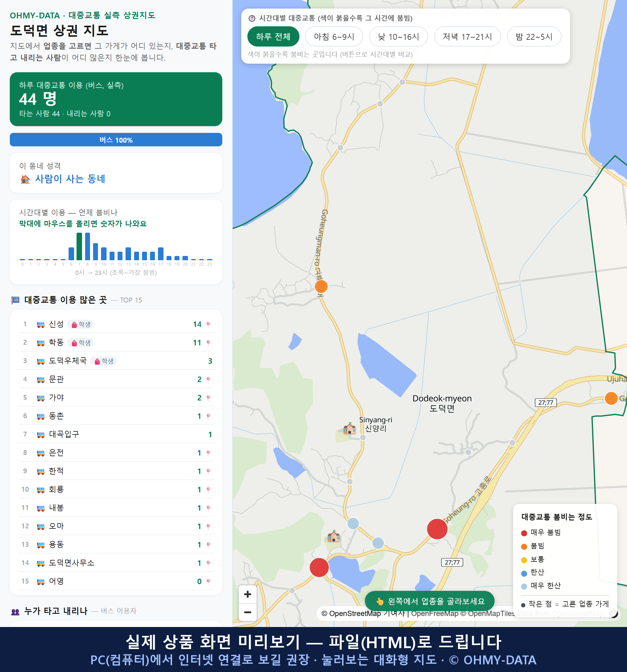Click the 44 명 daily ridership card
This screenshot has width=627, height=672.
116,99
